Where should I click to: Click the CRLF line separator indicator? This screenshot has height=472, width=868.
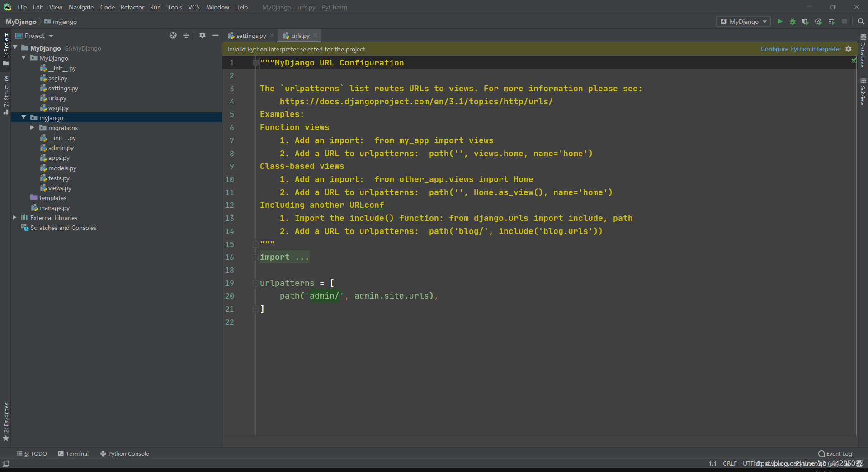point(730,463)
